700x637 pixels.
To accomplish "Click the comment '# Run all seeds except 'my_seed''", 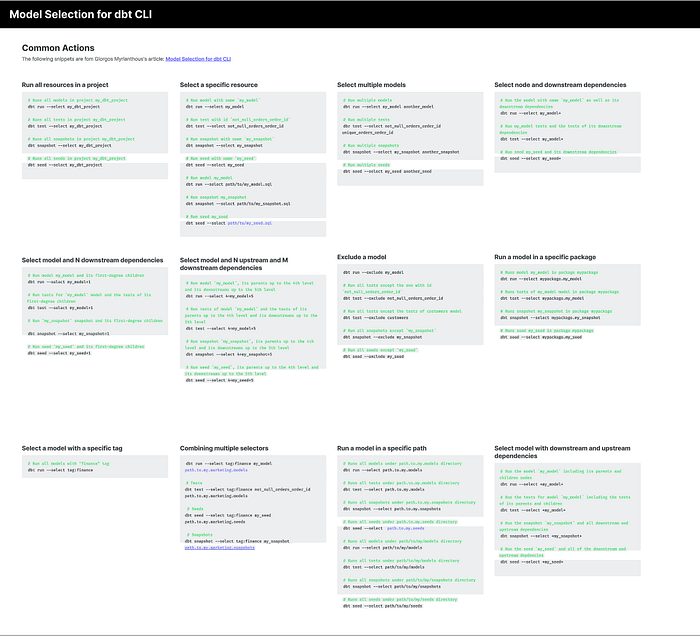I will [380, 350].
